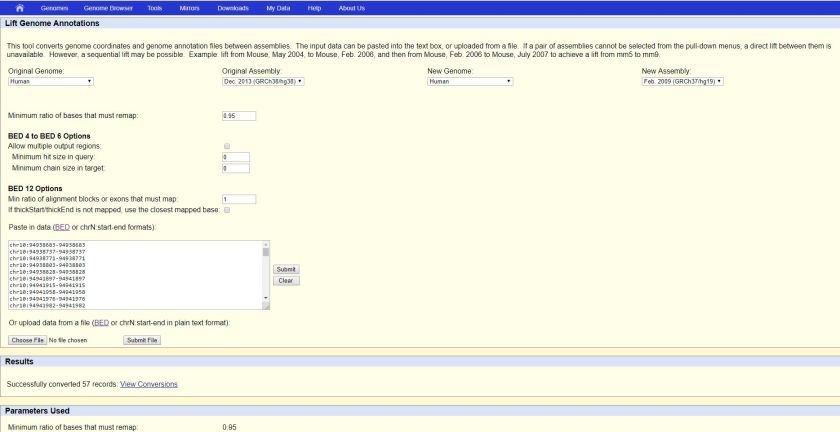
Task: Expand the Original Assembly dropdown
Action: pos(263,81)
